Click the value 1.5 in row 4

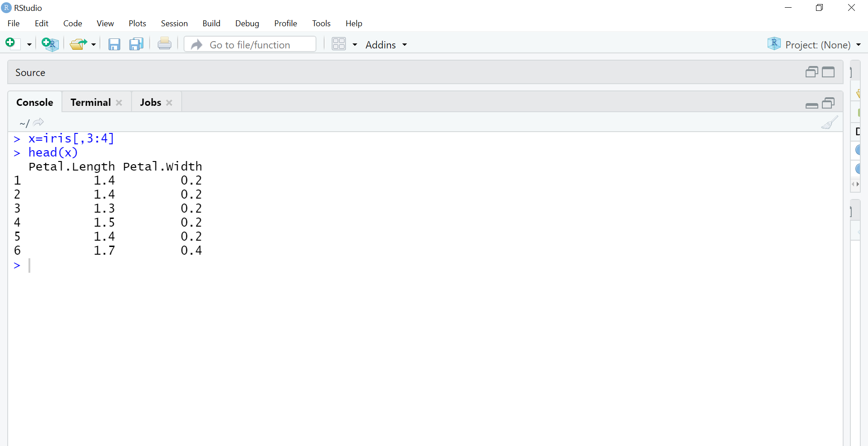[104, 223]
